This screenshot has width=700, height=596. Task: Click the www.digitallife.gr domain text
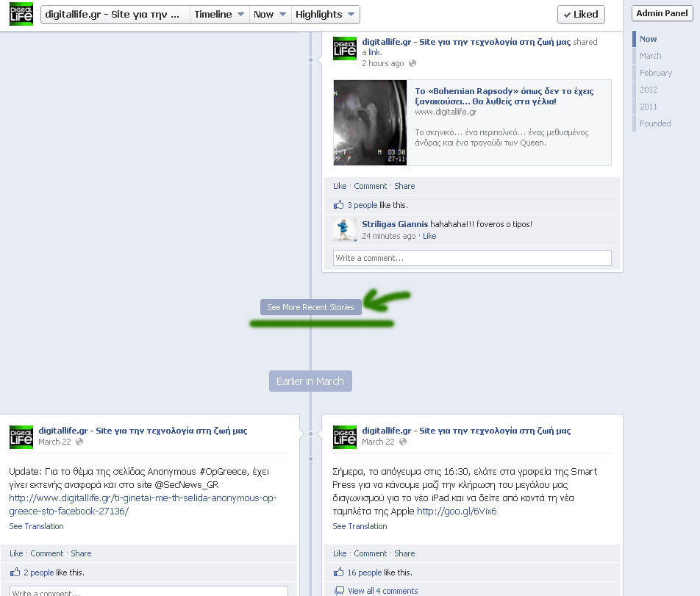pos(446,112)
